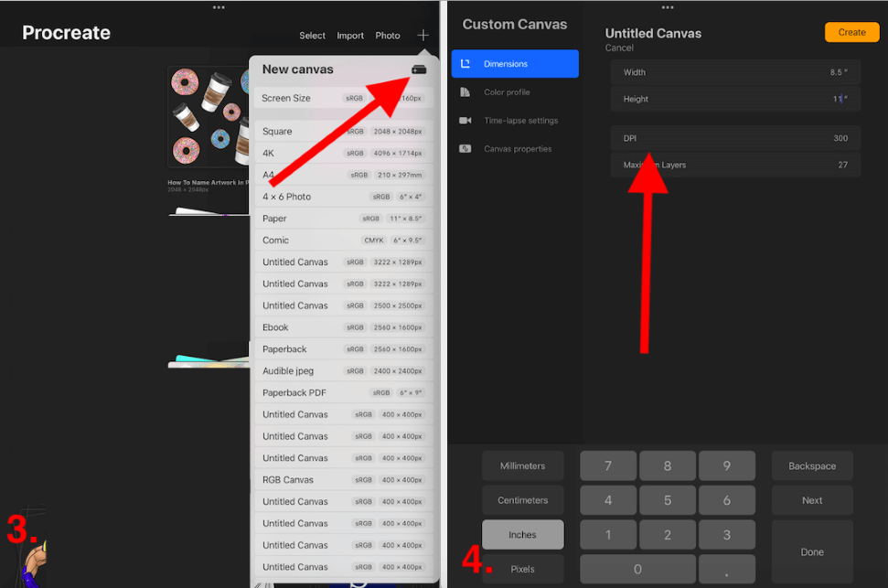This screenshot has height=588, width=888.
Task: Choose the 4K canvas preset
Action: [x=344, y=153]
